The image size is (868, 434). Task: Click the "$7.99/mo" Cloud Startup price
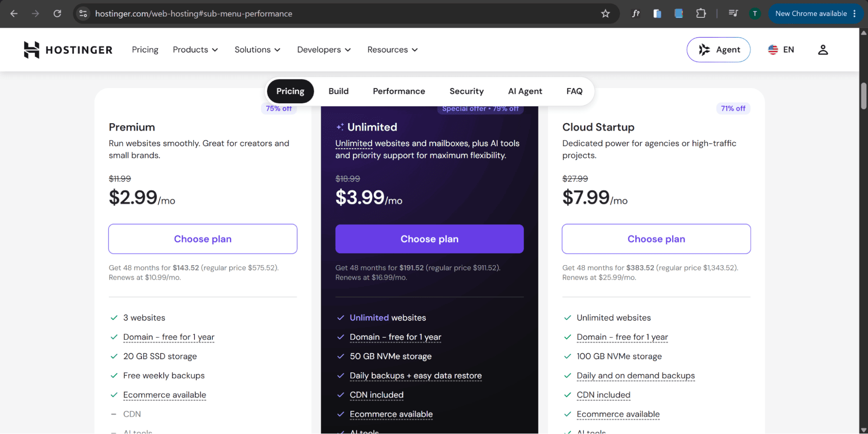(x=595, y=198)
